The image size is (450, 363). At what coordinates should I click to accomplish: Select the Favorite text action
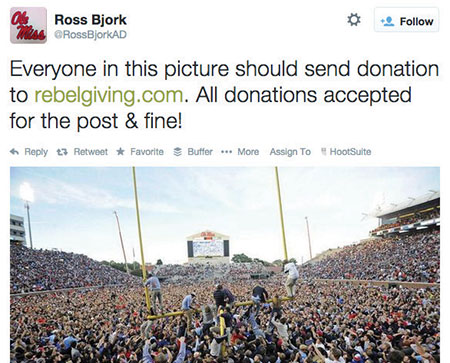click(147, 152)
